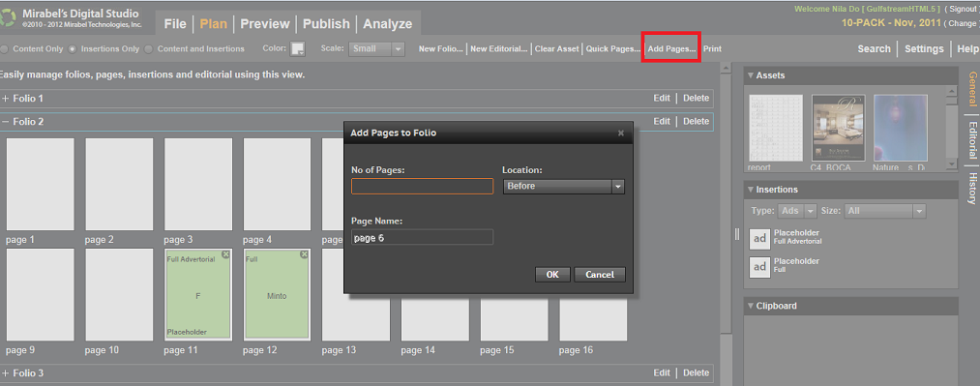This screenshot has height=386, width=980.
Task: Collapse Folio 2
Action: click(x=6, y=122)
